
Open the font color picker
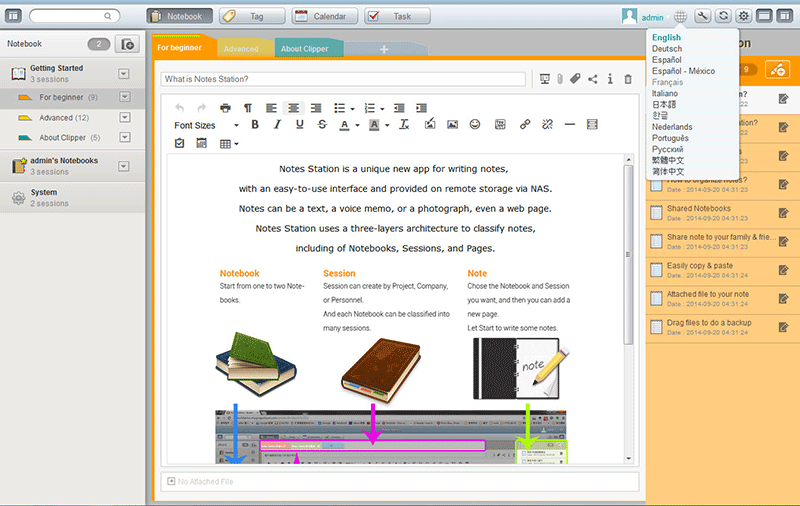[349, 125]
